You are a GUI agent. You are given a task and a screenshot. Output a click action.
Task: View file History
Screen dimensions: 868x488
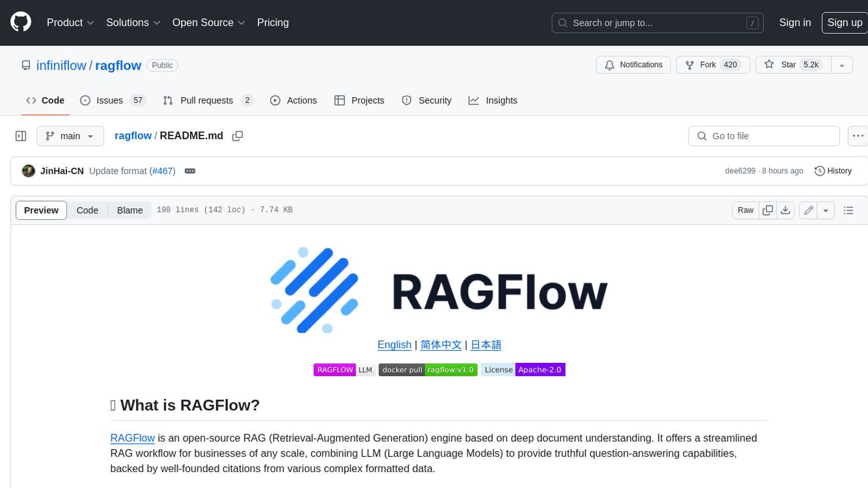[833, 171]
